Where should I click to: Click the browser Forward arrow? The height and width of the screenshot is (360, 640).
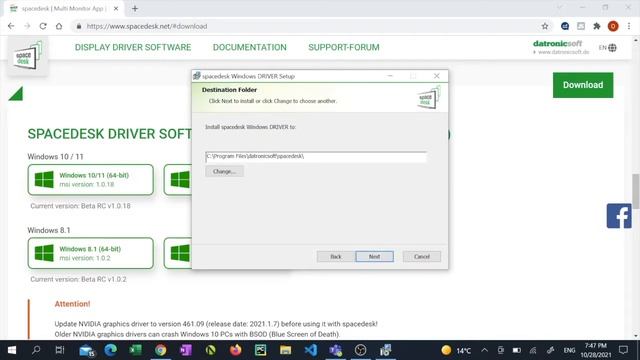[x=27, y=26]
